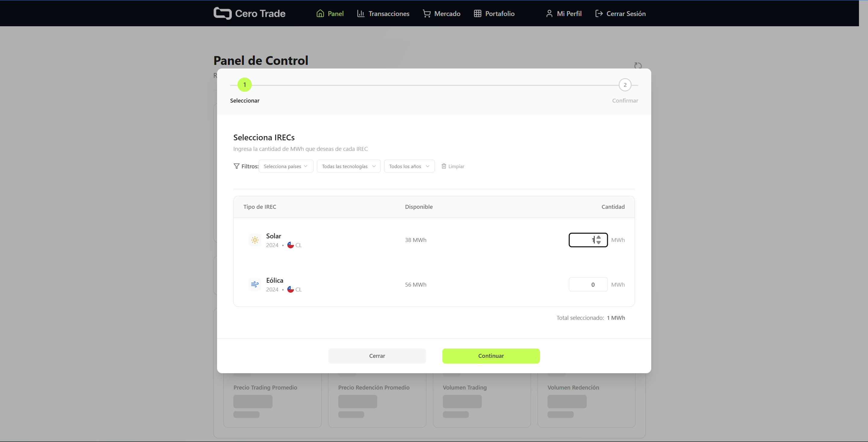The width and height of the screenshot is (868, 442).
Task: Select step 1 Seleccionar circle
Action: (245, 85)
